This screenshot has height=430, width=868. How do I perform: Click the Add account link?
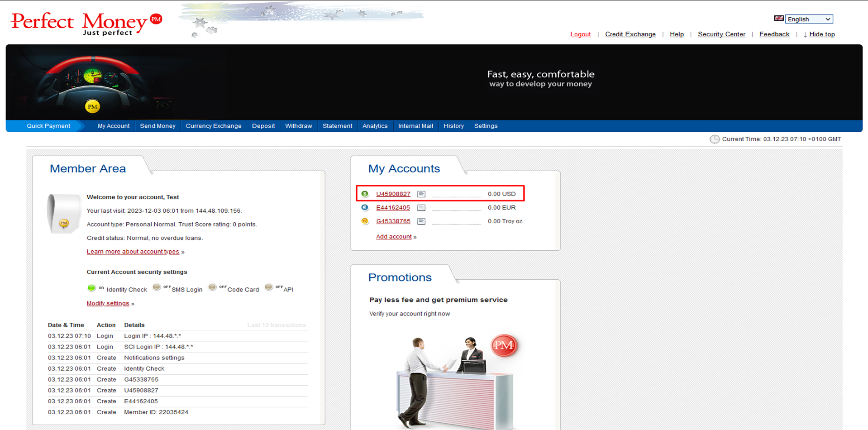click(x=394, y=236)
